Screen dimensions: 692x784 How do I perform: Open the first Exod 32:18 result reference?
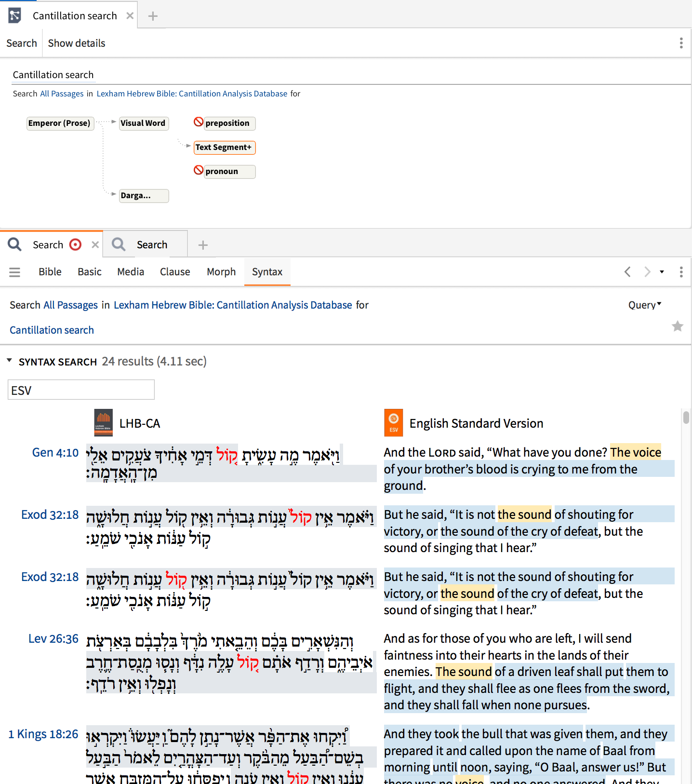[x=50, y=515]
